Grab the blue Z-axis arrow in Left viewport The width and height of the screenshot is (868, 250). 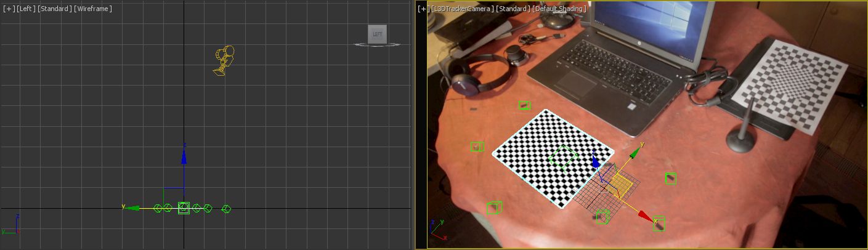pos(184,156)
